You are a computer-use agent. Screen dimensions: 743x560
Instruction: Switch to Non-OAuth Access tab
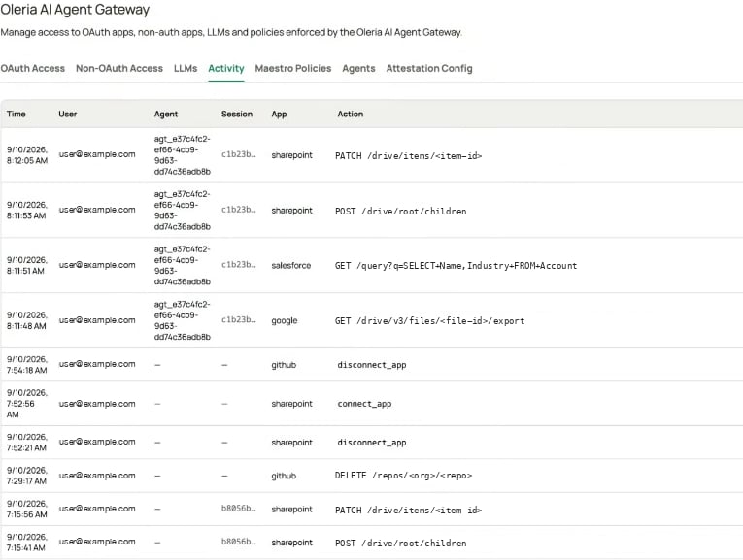[119, 68]
